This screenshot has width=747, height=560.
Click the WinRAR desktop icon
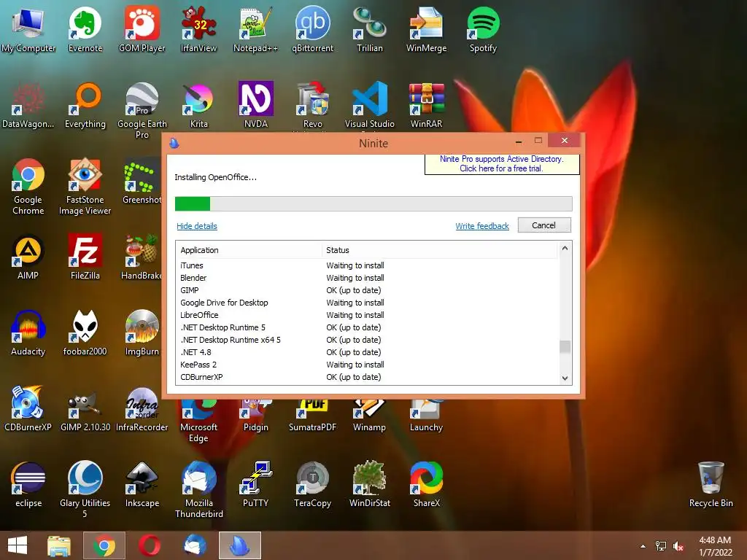click(426, 105)
